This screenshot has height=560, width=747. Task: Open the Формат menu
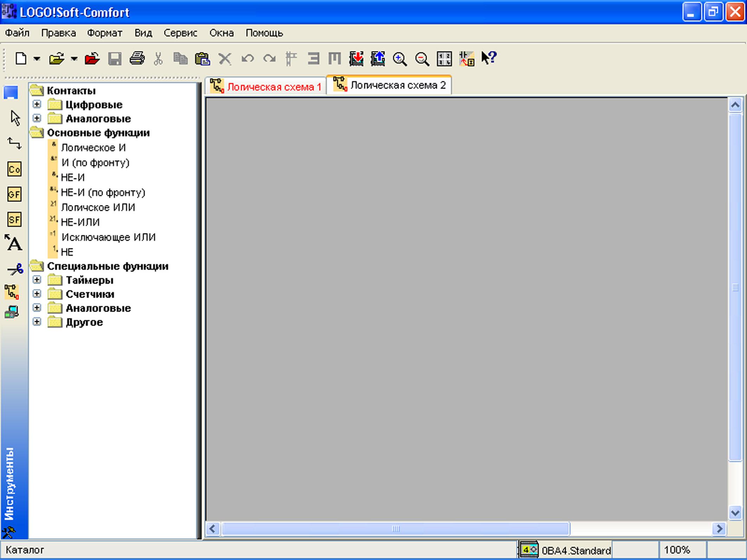point(105,33)
